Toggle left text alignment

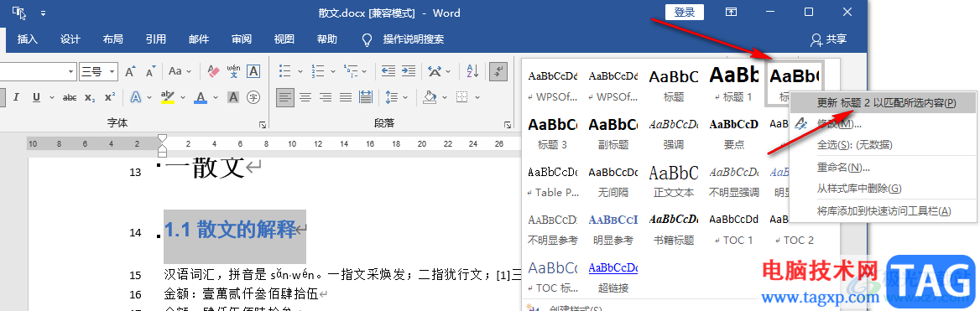coord(285,96)
